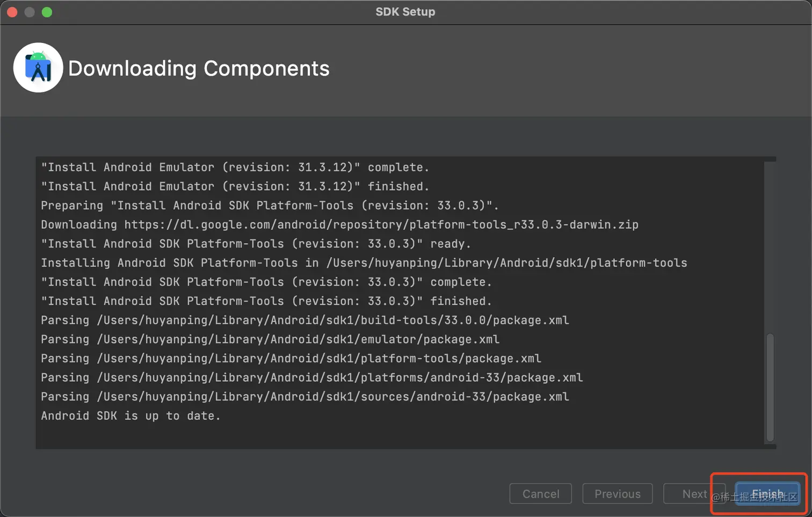812x517 pixels.
Task: Click the green maximize window button
Action: 47,12
